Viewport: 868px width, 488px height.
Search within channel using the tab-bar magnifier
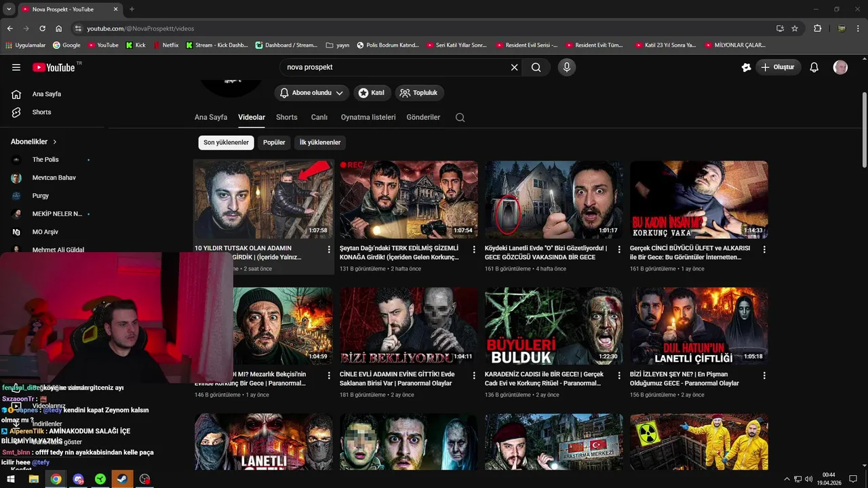[460, 117]
